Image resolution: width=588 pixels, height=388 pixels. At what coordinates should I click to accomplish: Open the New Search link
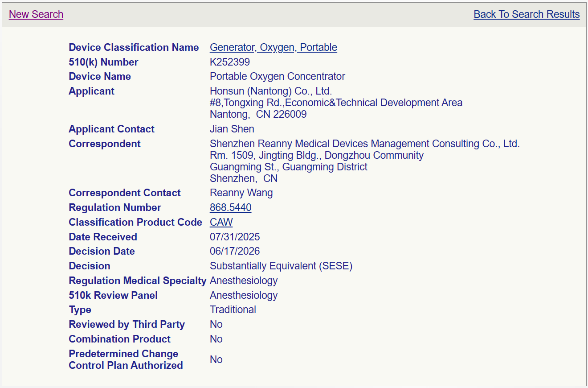tap(36, 14)
